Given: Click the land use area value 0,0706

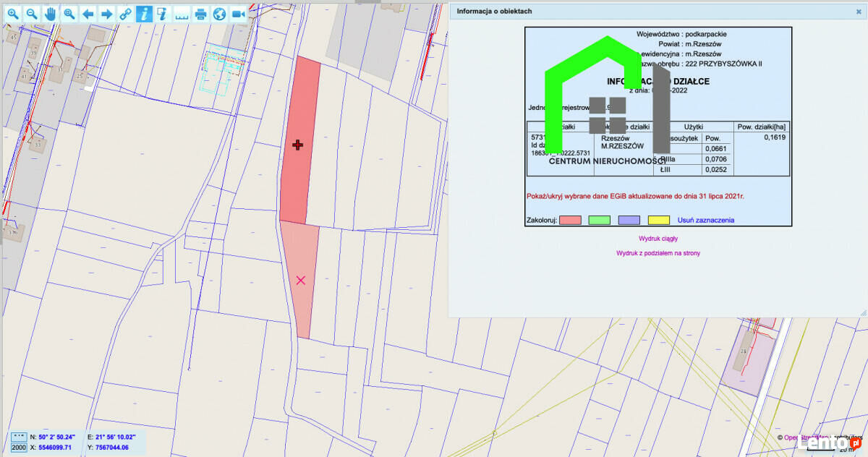Looking at the screenshot, I should point(717,159).
